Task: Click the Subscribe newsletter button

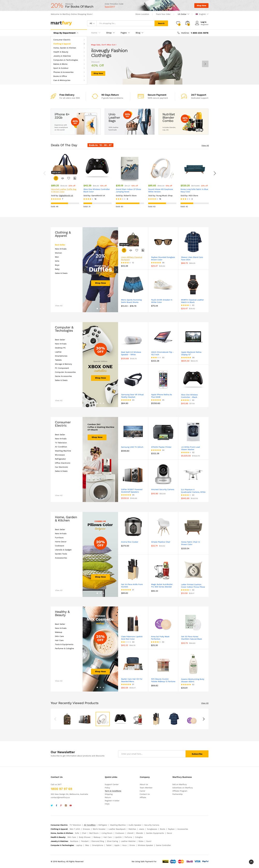Action: [x=197, y=754]
